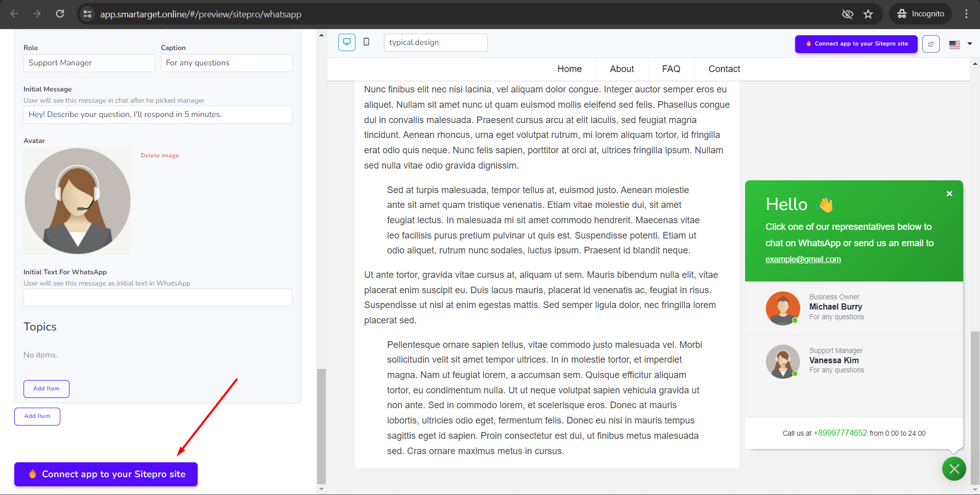Bookmark this page with star icon

click(x=868, y=14)
